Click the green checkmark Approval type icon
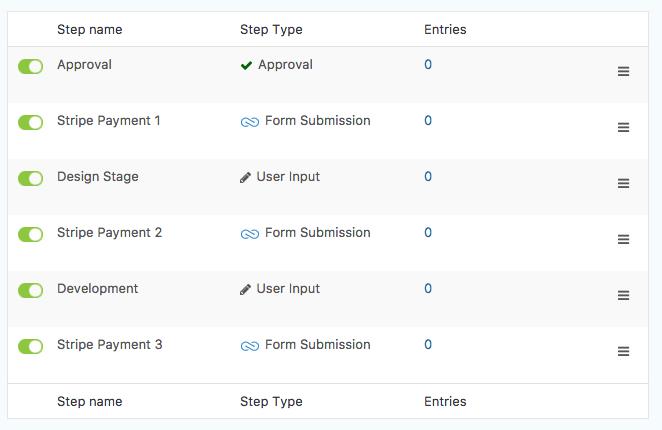This screenshot has width=662, height=430. (246, 66)
